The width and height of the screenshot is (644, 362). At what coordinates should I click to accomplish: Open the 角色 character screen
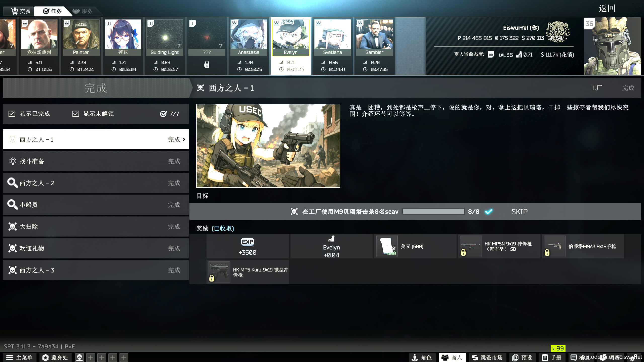(x=422, y=357)
